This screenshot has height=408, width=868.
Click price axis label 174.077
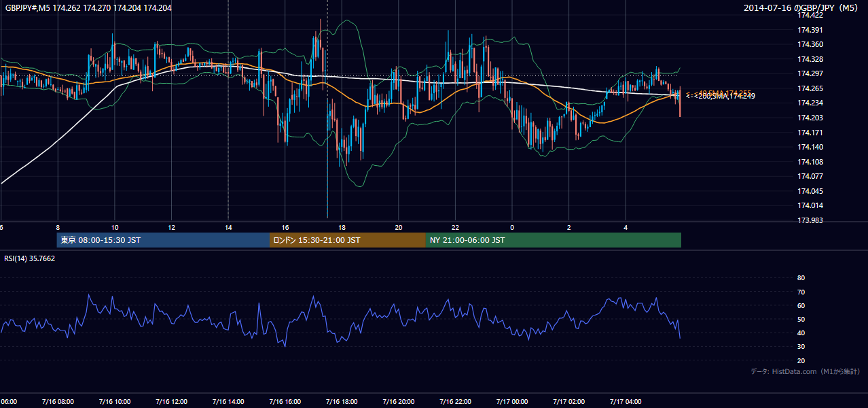tap(812, 176)
